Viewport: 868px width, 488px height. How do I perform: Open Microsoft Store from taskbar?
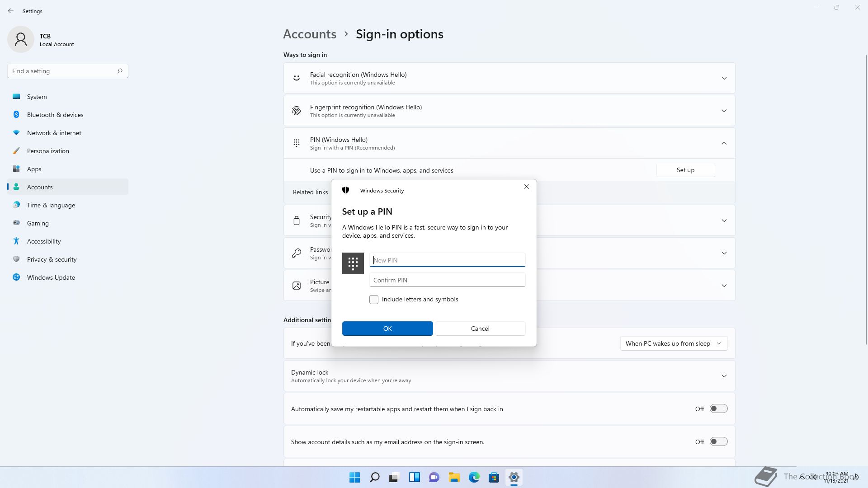click(494, 477)
